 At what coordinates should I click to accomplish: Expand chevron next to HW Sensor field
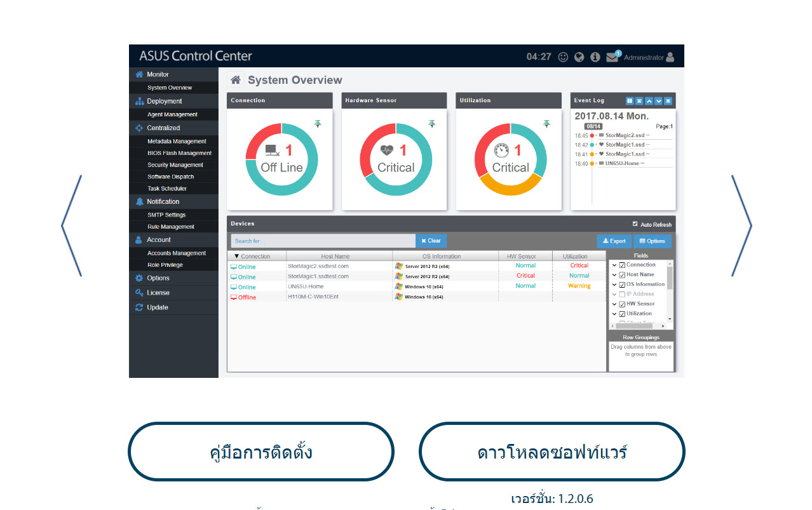[x=614, y=304]
